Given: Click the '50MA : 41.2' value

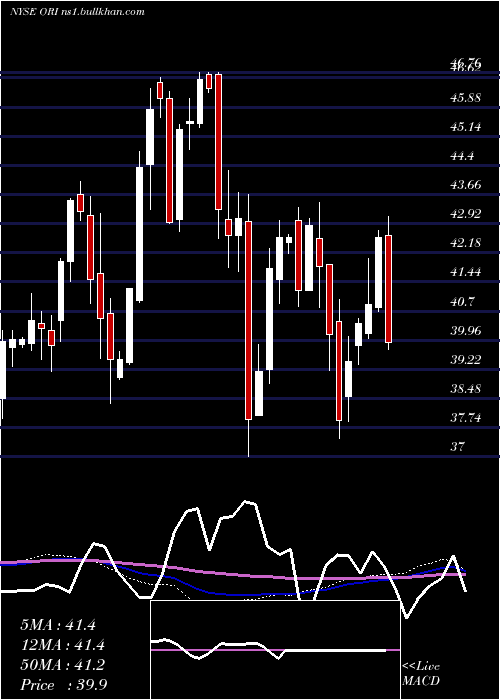Looking at the screenshot, I should 62,665.
